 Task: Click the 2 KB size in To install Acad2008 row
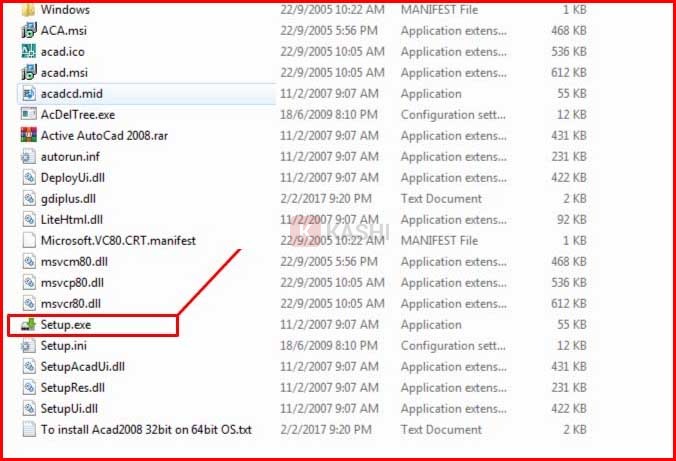tap(575, 430)
